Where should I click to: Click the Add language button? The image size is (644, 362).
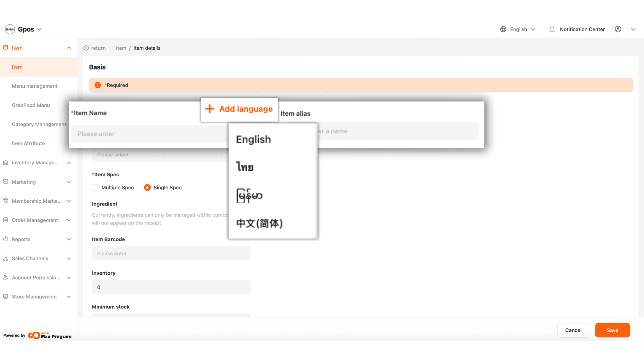[x=239, y=109]
